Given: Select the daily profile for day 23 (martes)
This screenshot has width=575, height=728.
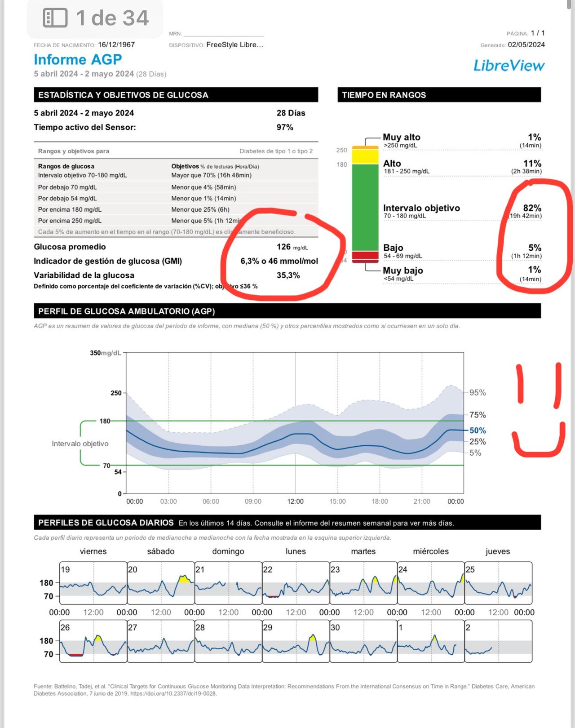Looking at the screenshot, I should click(363, 583).
